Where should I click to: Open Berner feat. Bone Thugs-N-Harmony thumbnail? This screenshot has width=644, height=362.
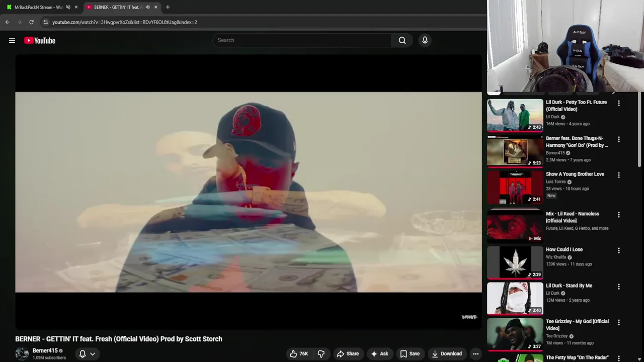tap(515, 151)
